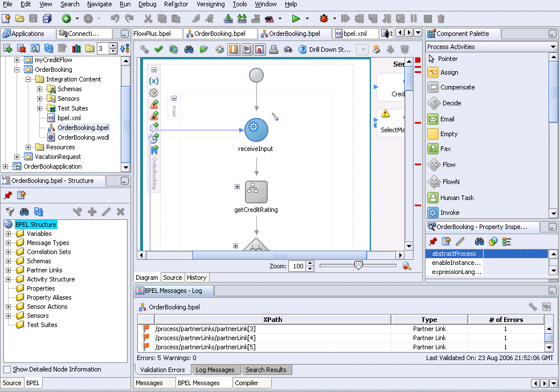
Task: Collapse the OrderBooking project node
Action: click(17, 70)
